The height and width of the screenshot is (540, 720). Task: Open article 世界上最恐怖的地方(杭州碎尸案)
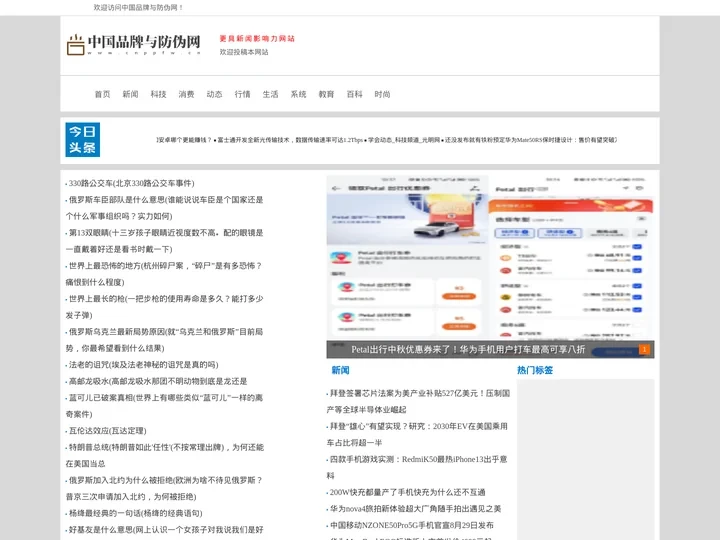pos(164,274)
